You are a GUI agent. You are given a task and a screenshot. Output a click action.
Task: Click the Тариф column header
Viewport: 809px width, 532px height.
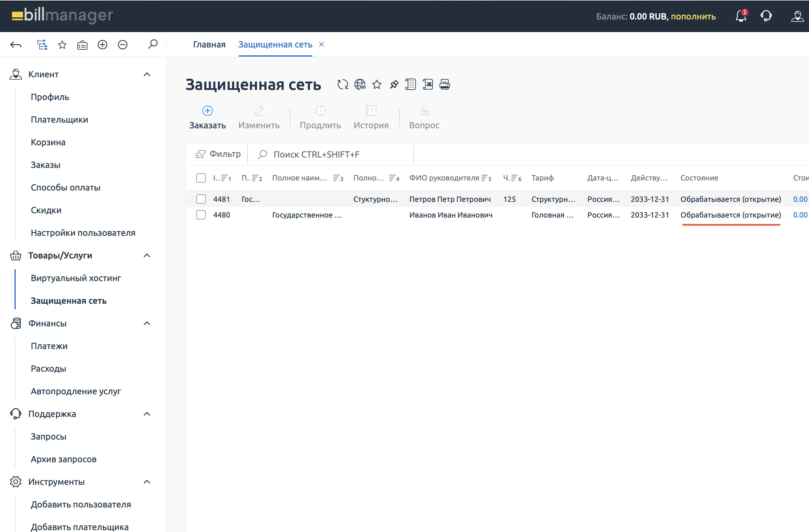(543, 178)
